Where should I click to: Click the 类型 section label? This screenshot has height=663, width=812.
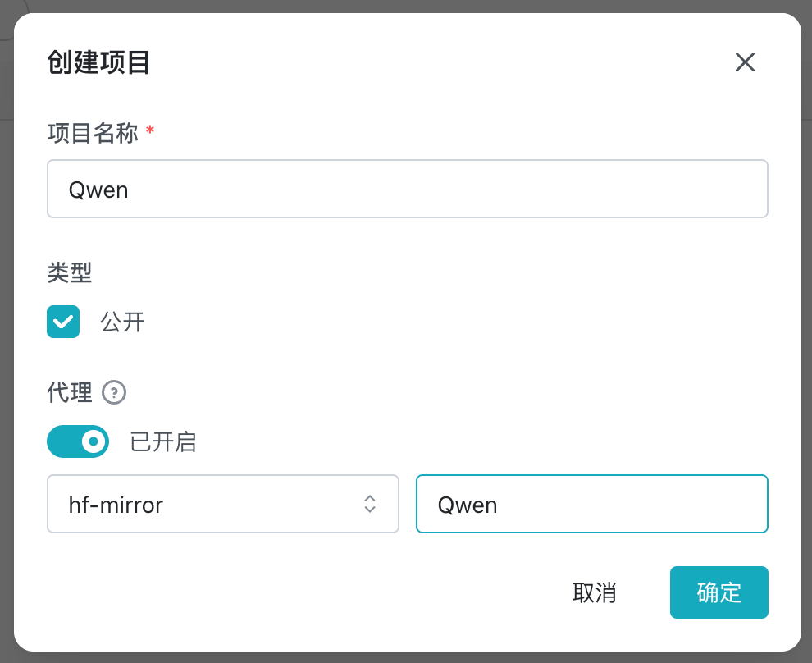point(70,272)
